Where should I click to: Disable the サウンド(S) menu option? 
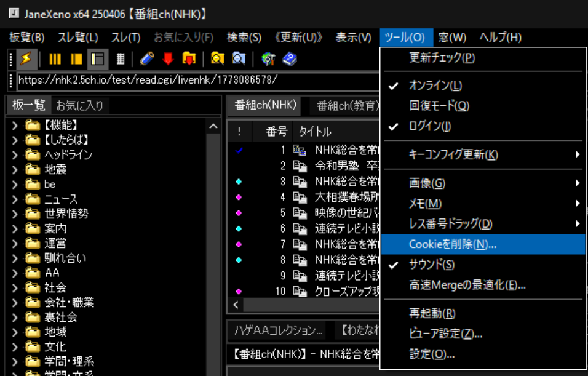pyautogui.click(x=432, y=265)
